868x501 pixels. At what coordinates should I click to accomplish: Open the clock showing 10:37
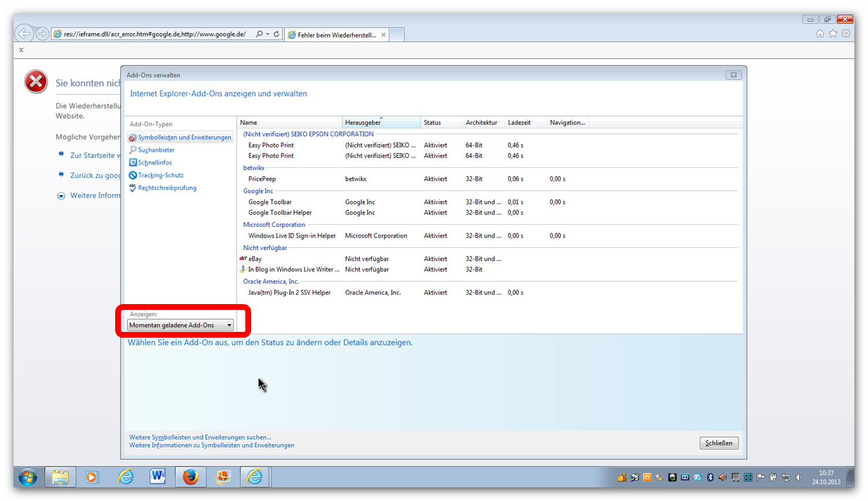[x=826, y=477]
